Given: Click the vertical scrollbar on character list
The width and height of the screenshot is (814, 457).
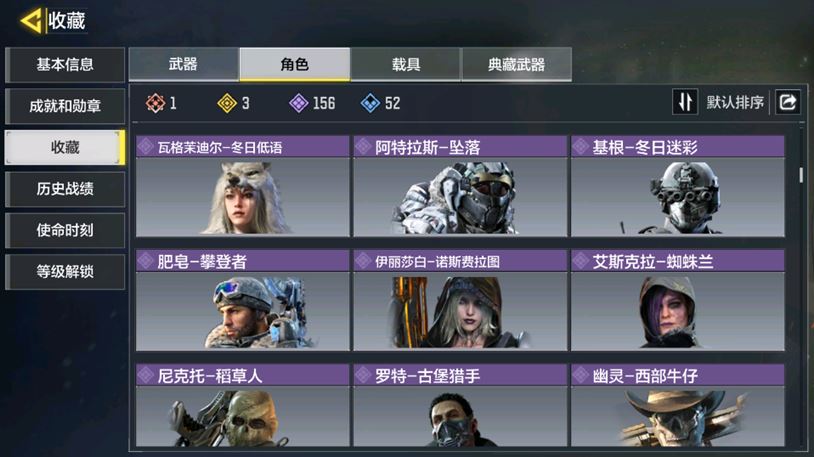Looking at the screenshot, I should pos(801,175).
